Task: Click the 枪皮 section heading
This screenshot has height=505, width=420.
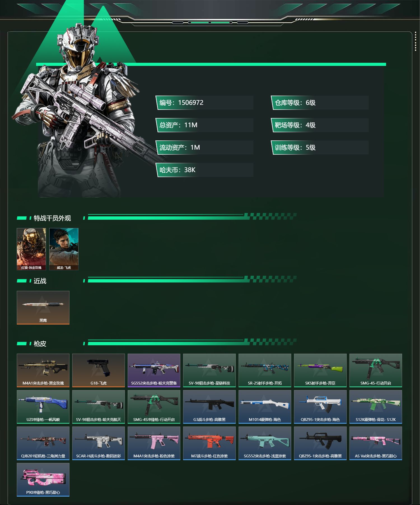Action: tap(40, 344)
